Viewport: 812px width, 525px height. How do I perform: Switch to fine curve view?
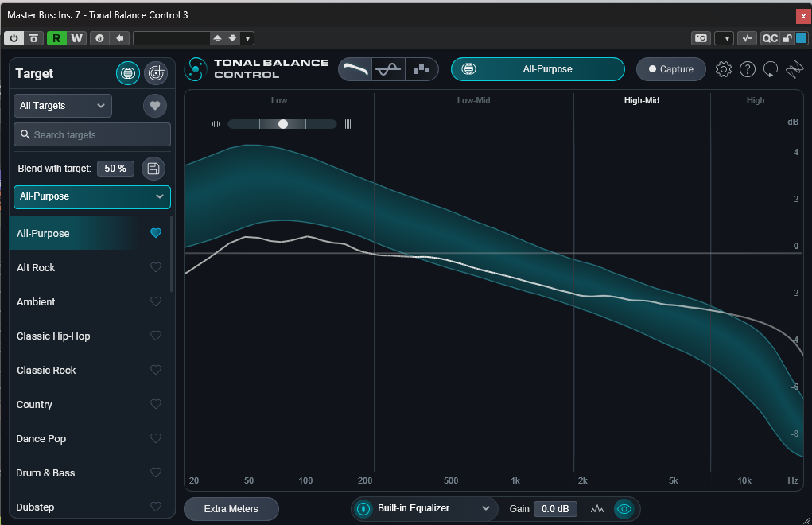point(388,69)
